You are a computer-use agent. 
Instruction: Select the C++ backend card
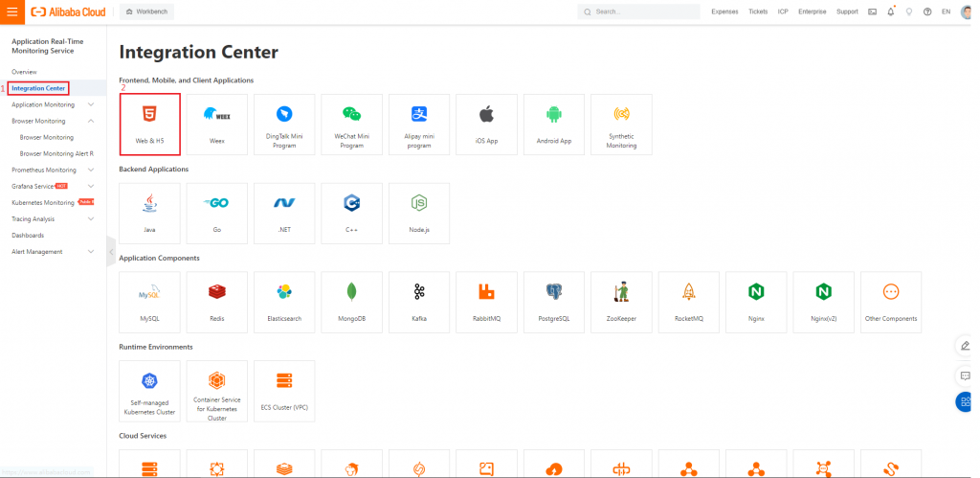click(352, 214)
